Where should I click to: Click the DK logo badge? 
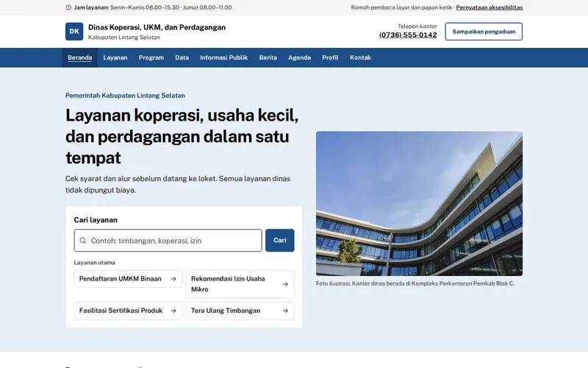[74, 32]
